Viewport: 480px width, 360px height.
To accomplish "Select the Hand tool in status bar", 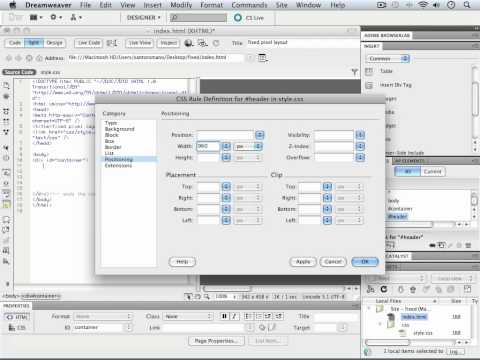I will (x=198, y=296).
